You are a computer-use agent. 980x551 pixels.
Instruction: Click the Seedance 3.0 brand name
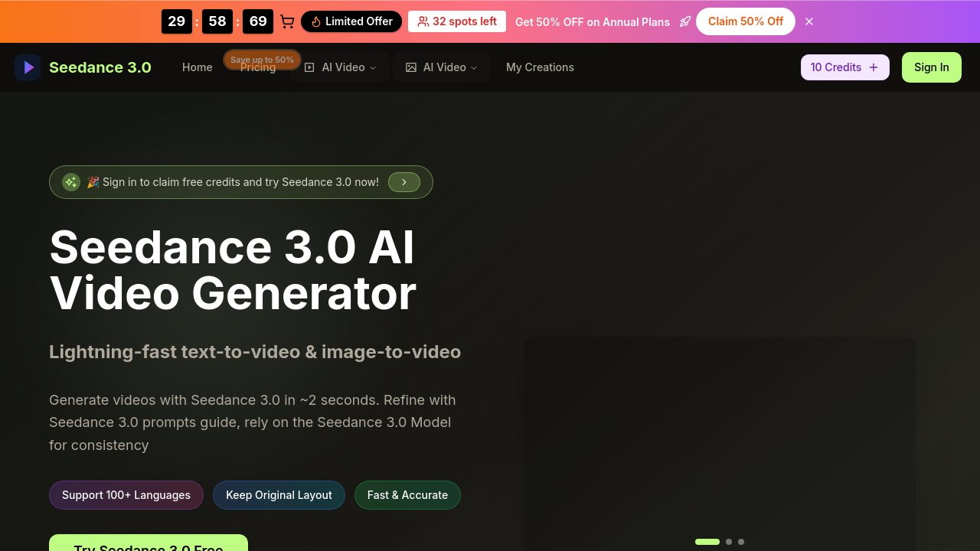tap(100, 67)
